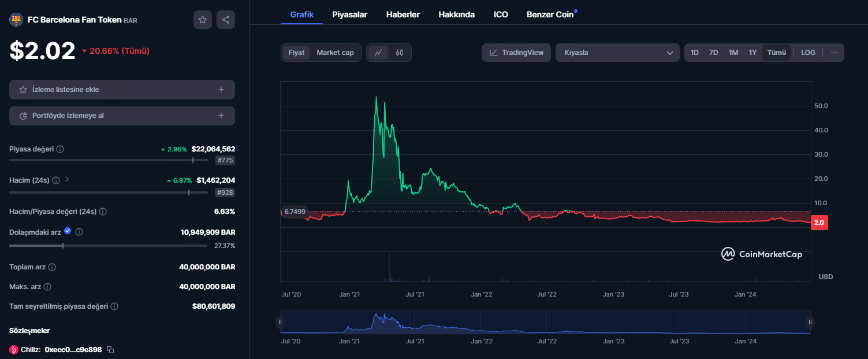868x359 pixels.
Task: Click the $2.02 price value
Action: pyautogui.click(x=42, y=51)
